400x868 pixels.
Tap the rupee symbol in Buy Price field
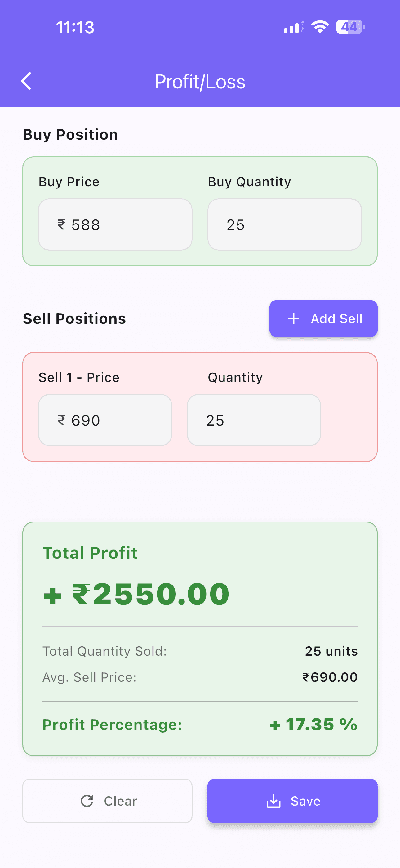click(x=61, y=224)
